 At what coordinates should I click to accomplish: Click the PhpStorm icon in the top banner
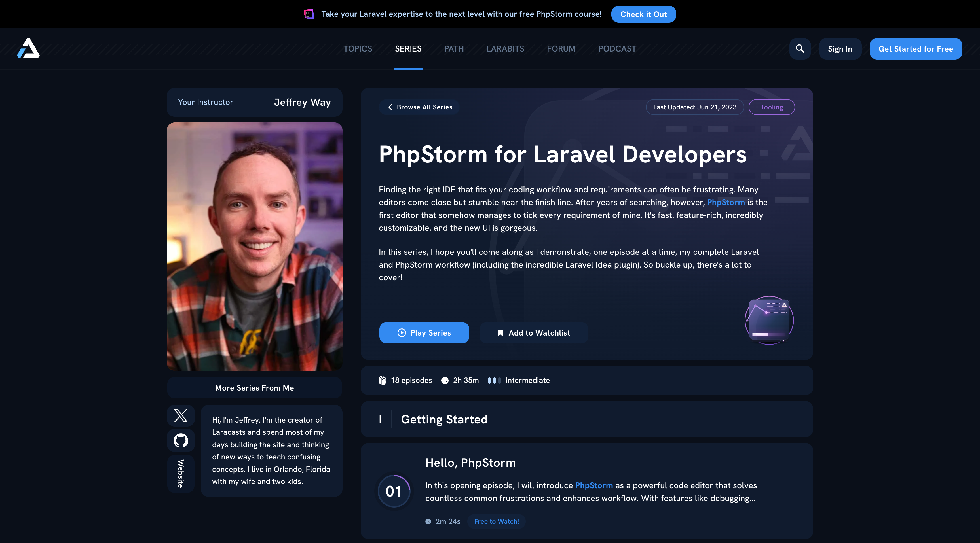(x=309, y=14)
